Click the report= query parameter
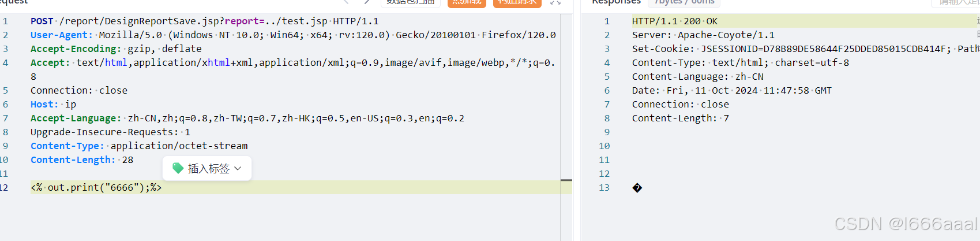Viewport: 980px width, 241px height. [x=245, y=21]
